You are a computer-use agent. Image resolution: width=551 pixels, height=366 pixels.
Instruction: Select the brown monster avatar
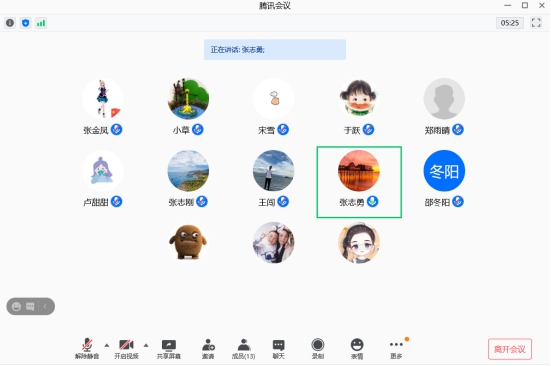[188, 242]
